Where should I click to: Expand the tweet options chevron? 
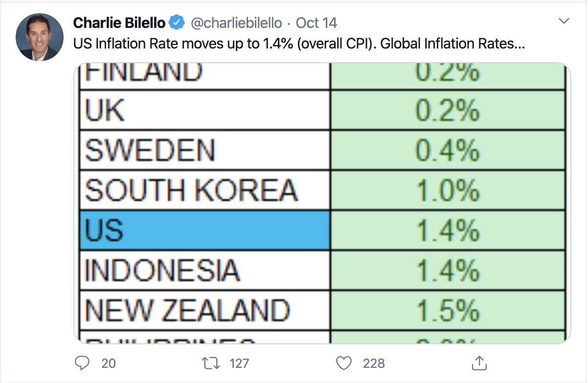(564, 21)
